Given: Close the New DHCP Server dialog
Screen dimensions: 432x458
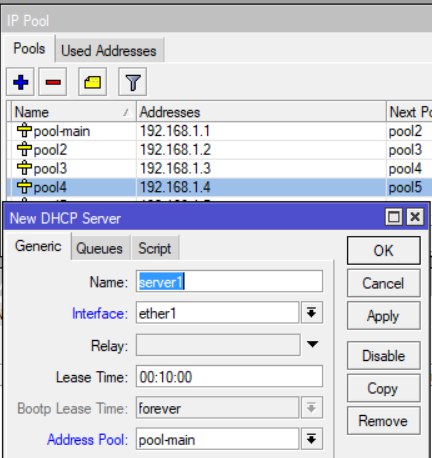Looking at the screenshot, I should pyautogui.click(x=415, y=217).
